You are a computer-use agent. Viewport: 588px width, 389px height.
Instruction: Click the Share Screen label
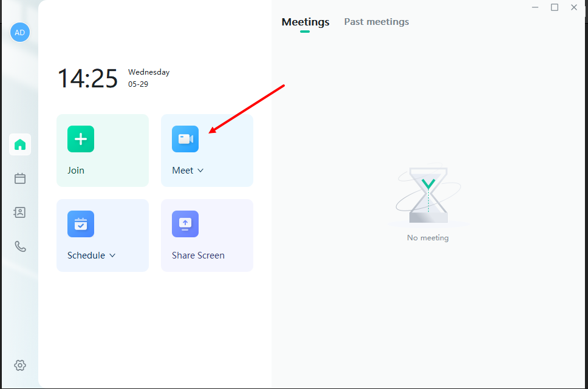[x=199, y=255]
